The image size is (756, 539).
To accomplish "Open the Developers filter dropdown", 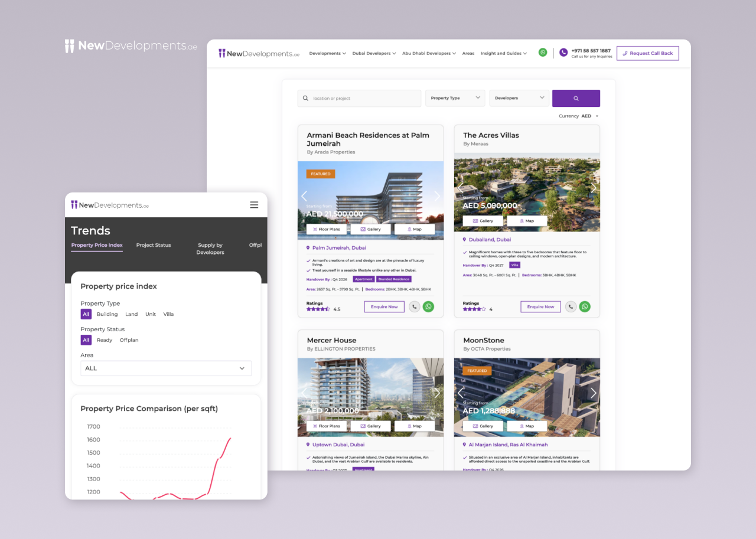I will point(519,98).
